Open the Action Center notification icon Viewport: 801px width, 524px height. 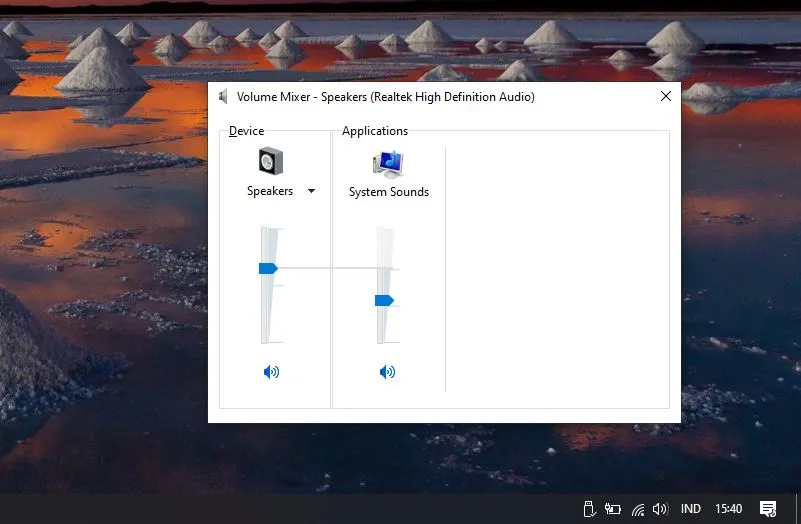(x=768, y=509)
